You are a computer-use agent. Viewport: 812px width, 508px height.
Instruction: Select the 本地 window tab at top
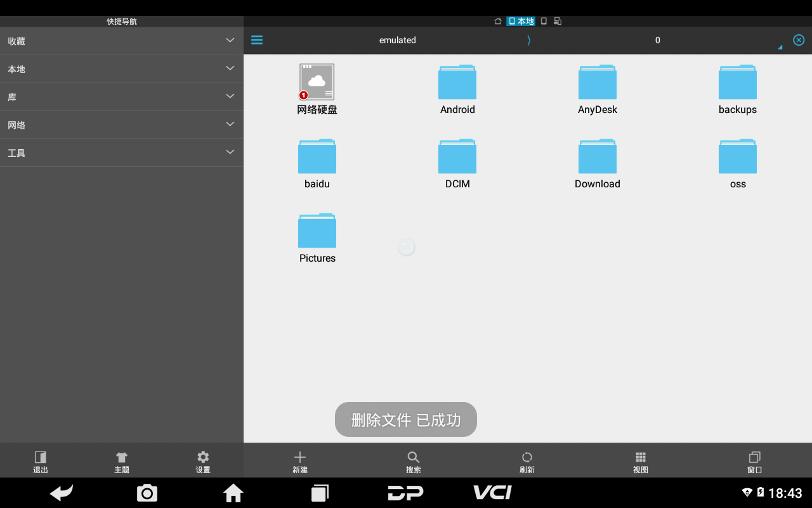tap(521, 21)
